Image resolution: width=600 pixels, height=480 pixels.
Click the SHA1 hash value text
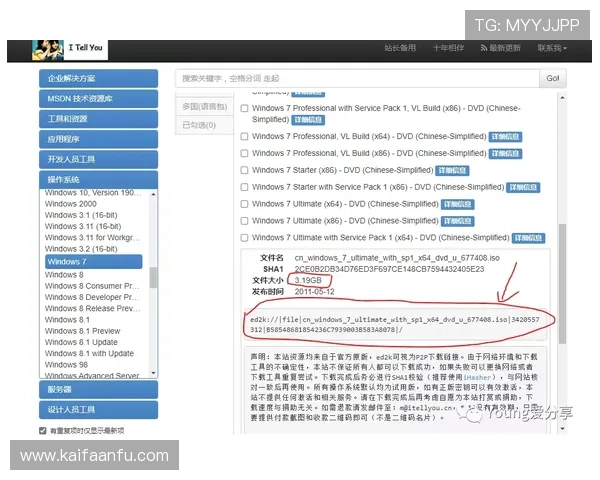pos(389,269)
